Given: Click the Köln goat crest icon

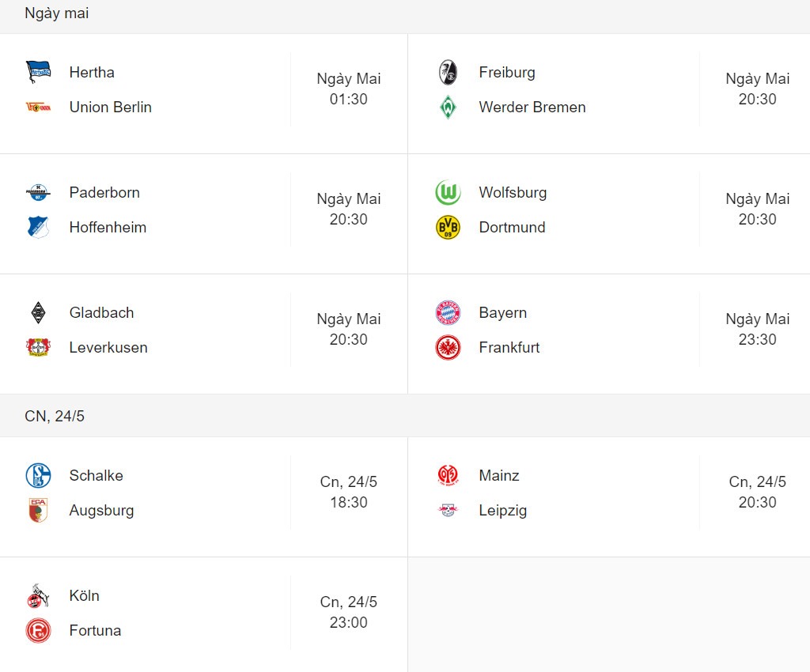Looking at the screenshot, I should [x=38, y=596].
